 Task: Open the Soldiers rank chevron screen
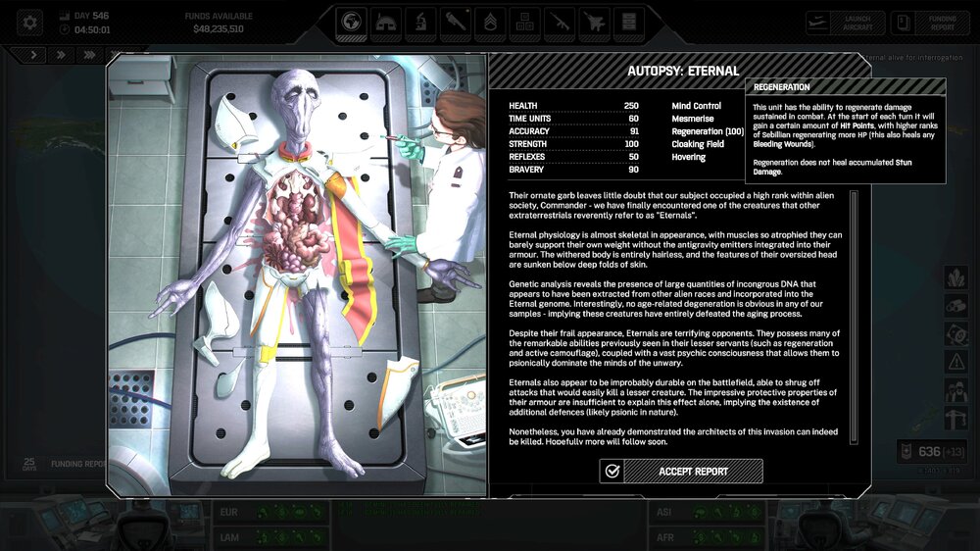490,23
